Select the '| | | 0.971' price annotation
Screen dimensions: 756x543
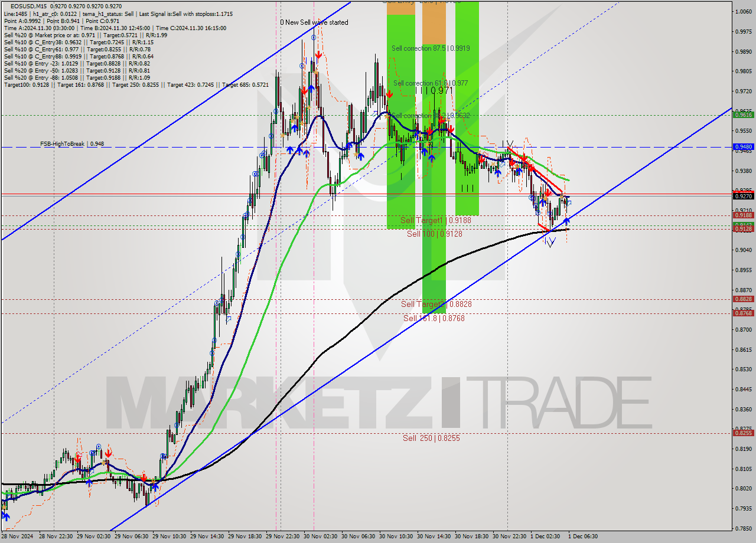pyautogui.click(x=434, y=90)
